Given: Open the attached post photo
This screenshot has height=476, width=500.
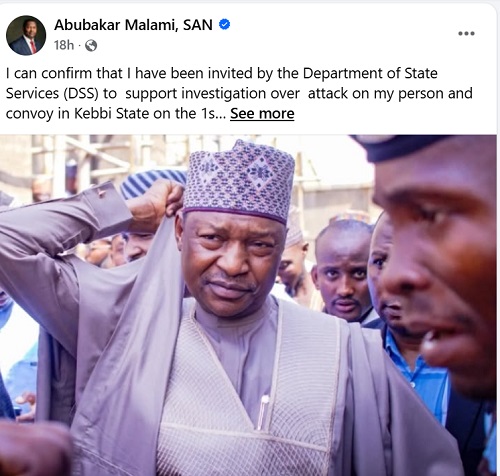Looking at the screenshot, I should tap(248, 305).
